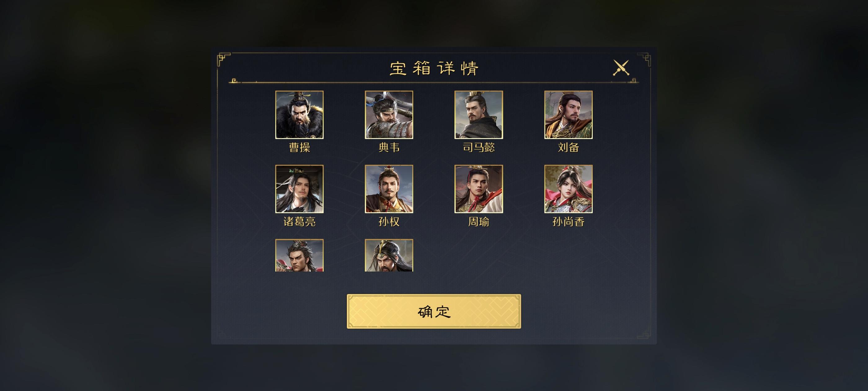Confirm with the 确定 button
Screen dimensions: 868x391
point(434,311)
